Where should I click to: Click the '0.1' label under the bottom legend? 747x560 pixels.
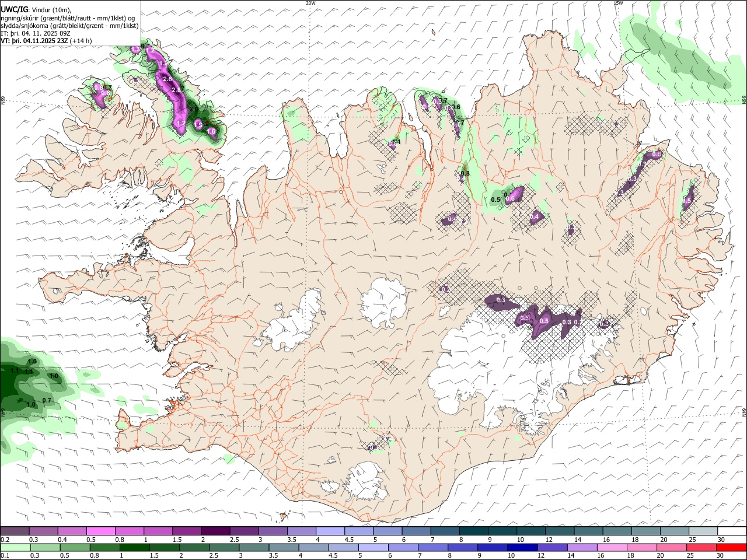coord(5,556)
